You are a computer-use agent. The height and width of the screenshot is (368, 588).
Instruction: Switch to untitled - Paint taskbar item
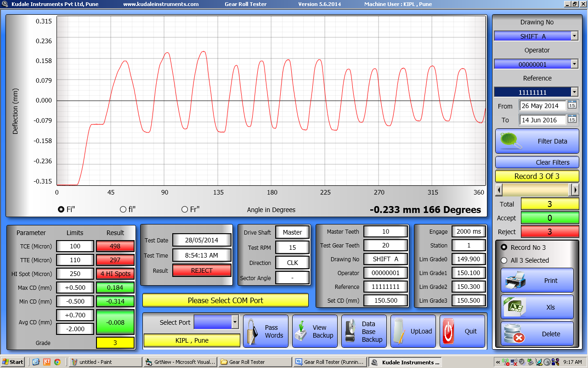pyautogui.click(x=104, y=362)
